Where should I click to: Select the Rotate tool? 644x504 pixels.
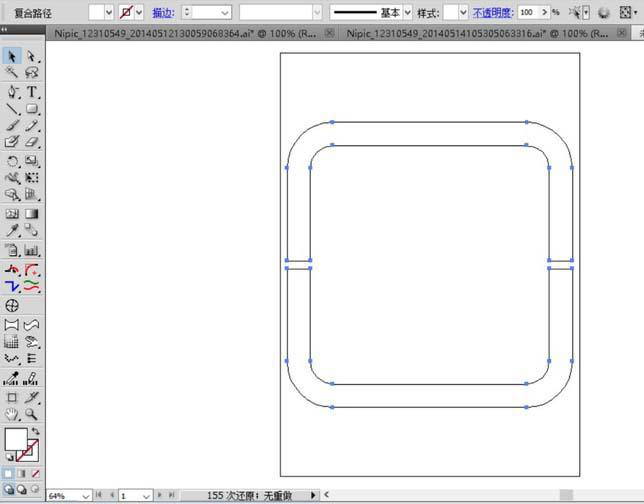(12, 161)
